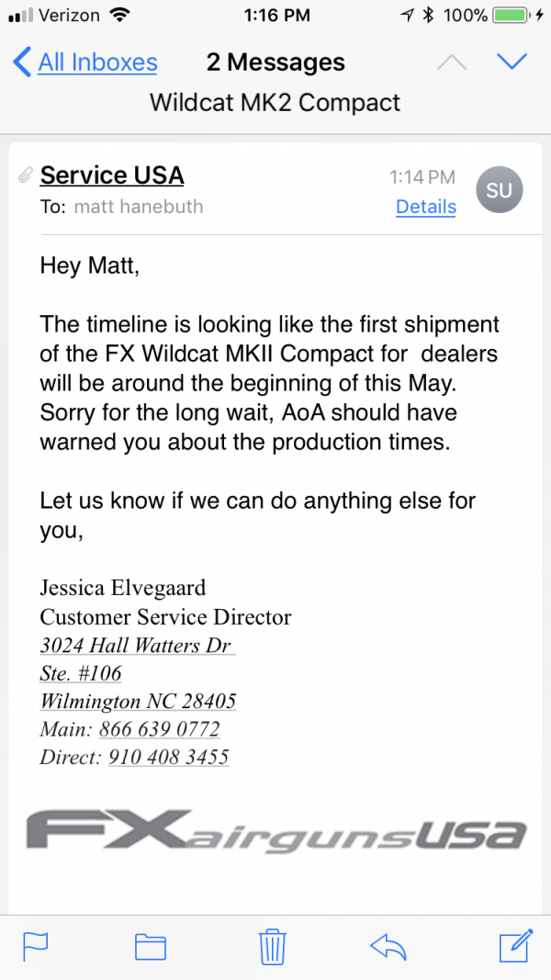Compose a new message with the pencil icon
This screenshot has height=980, width=551.
point(516,946)
